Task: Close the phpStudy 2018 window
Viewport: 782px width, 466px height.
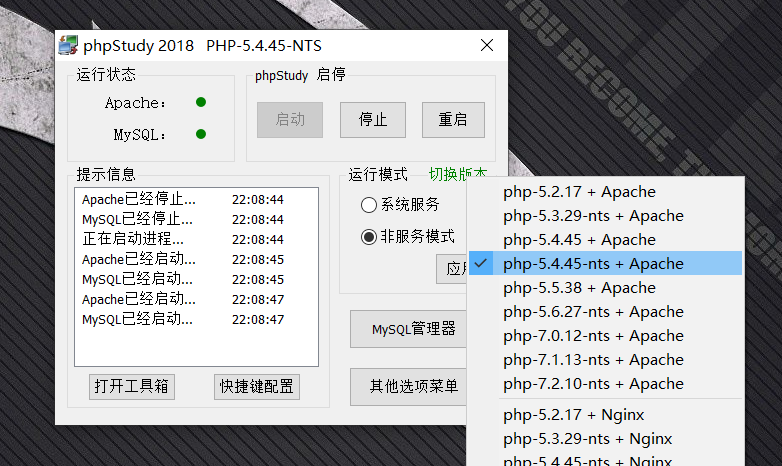Action: tap(487, 45)
